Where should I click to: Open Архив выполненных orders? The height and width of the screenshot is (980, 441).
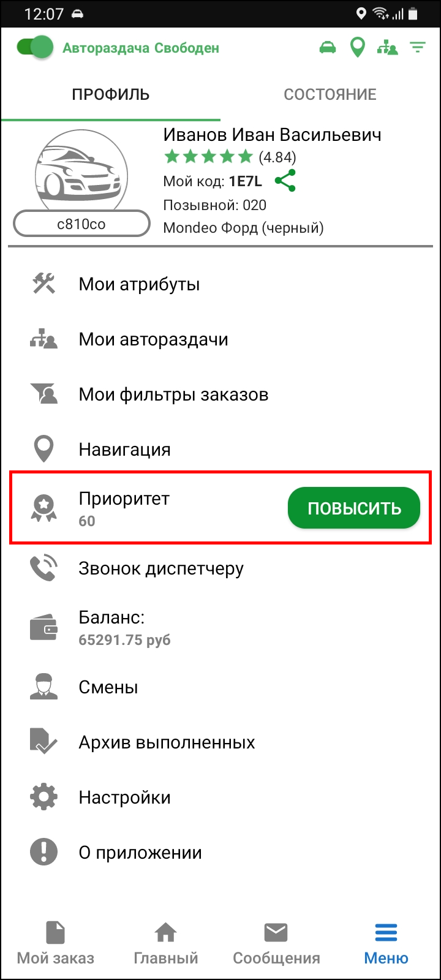coord(221,742)
